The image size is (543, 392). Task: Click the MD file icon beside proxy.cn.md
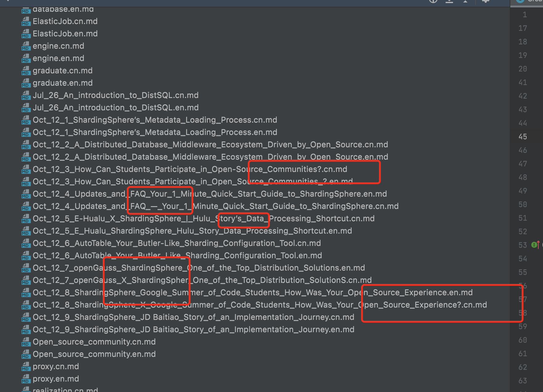26,366
